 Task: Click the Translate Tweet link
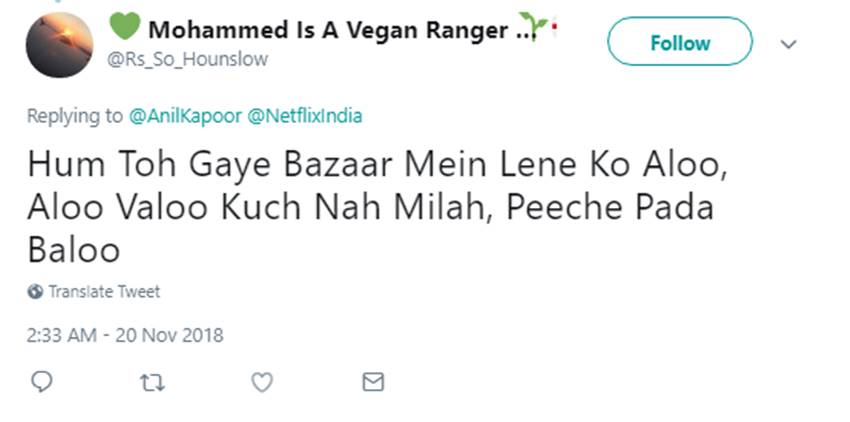coord(104,292)
